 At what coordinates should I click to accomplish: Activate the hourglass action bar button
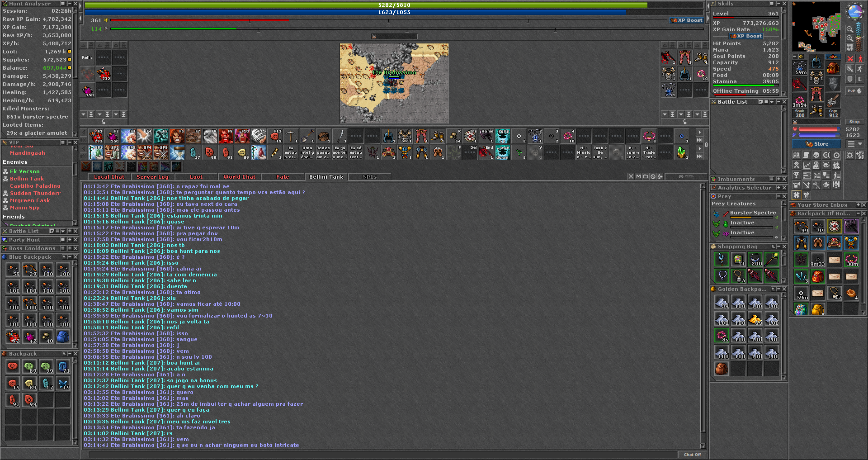[x=177, y=152]
